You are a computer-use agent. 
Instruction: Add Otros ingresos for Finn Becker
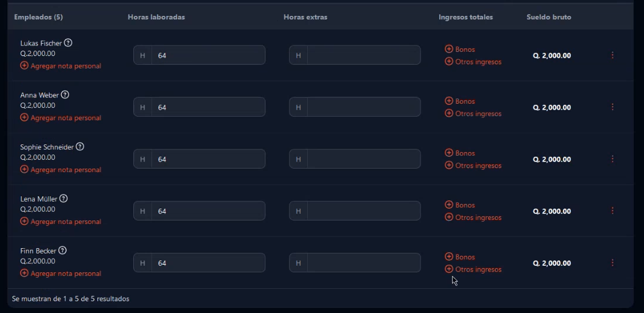(x=473, y=269)
